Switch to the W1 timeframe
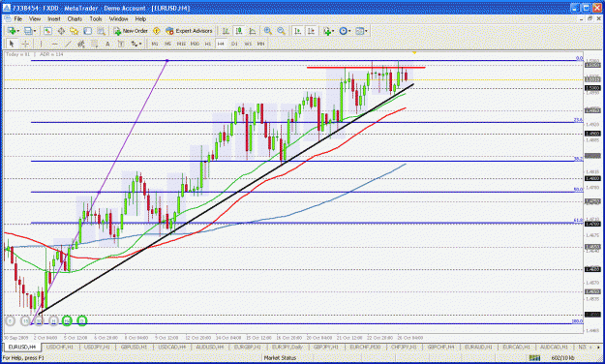 (x=248, y=44)
